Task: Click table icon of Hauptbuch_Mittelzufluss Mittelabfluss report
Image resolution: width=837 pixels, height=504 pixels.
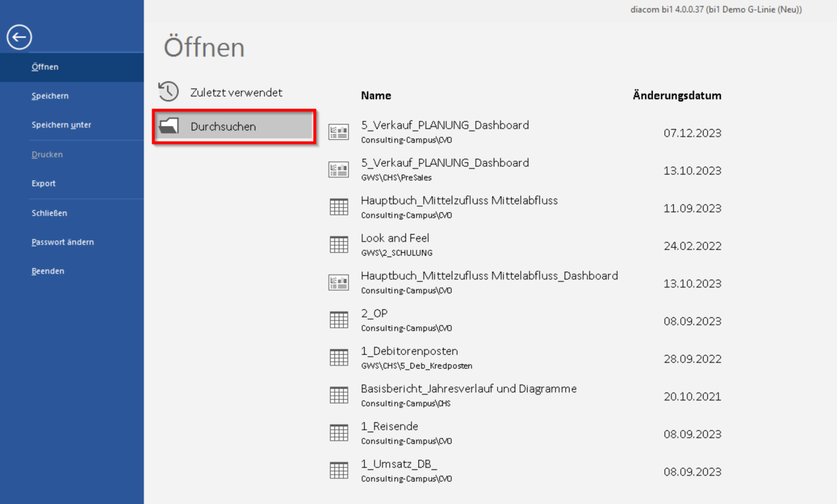Action: [339, 207]
